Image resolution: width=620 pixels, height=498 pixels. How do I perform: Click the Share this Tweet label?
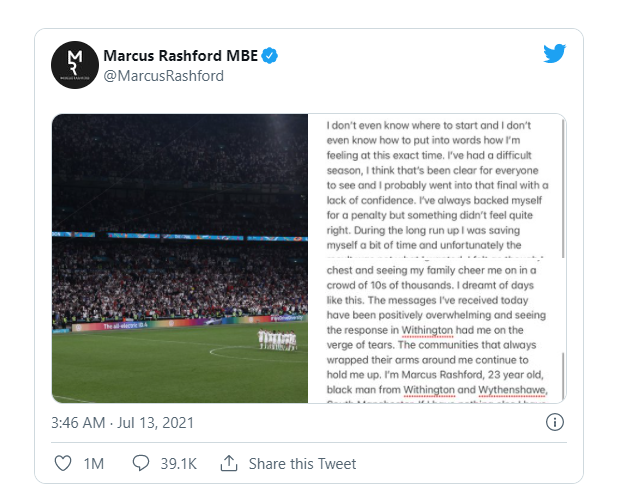click(x=302, y=464)
